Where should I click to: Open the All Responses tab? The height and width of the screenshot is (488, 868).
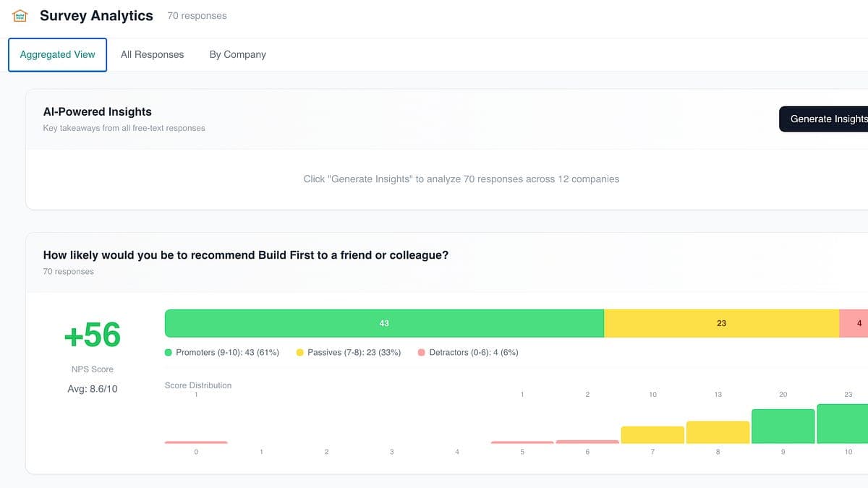(x=152, y=54)
